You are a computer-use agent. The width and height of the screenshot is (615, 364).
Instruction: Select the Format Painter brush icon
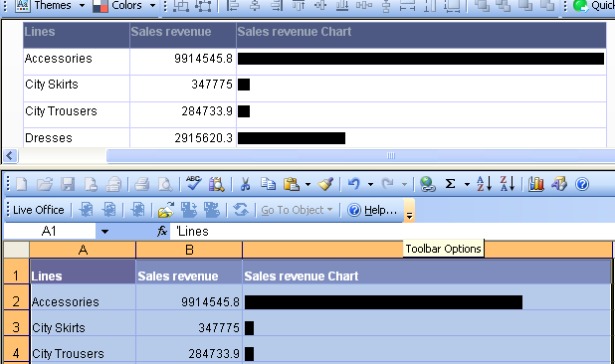point(325,184)
